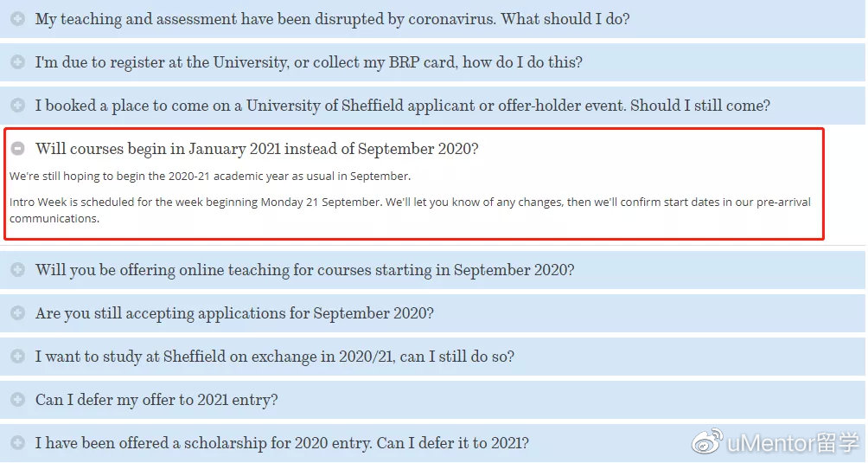
Task: Click plus icon beside online teaching question
Action: (17, 270)
